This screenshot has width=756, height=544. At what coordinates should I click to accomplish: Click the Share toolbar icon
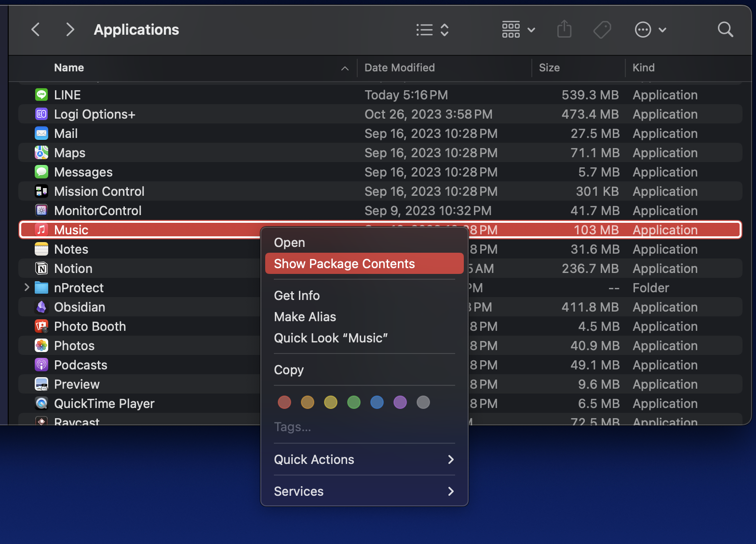click(564, 29)
